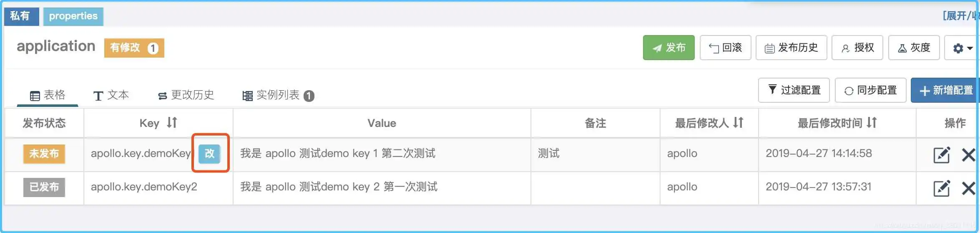
Task: Delete the apollo.key.demoKey2 row
Action: click(x=968, y=188)
